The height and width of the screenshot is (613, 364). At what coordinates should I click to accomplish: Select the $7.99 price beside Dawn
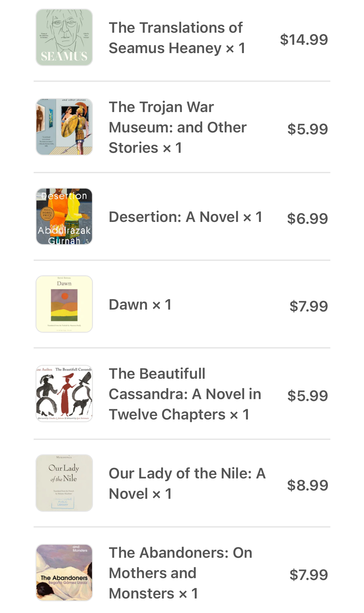point(308,306)
